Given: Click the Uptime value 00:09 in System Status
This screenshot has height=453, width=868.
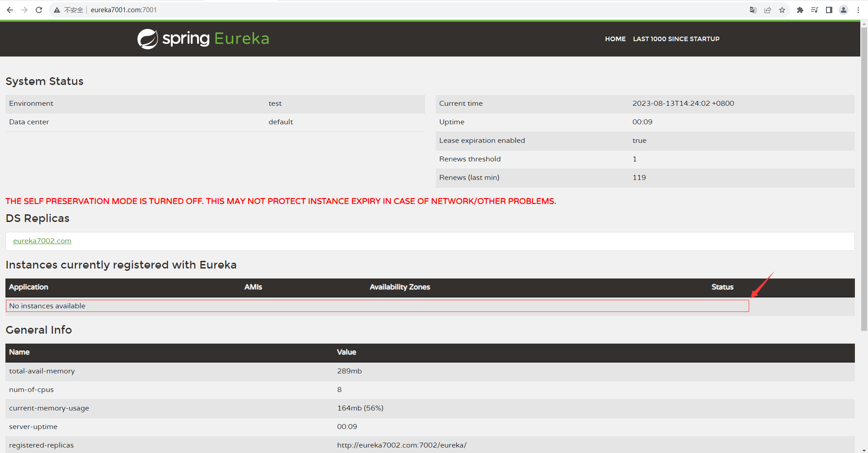Looking at the screenshot, I should pyautogui.click(x=642, y=122).
